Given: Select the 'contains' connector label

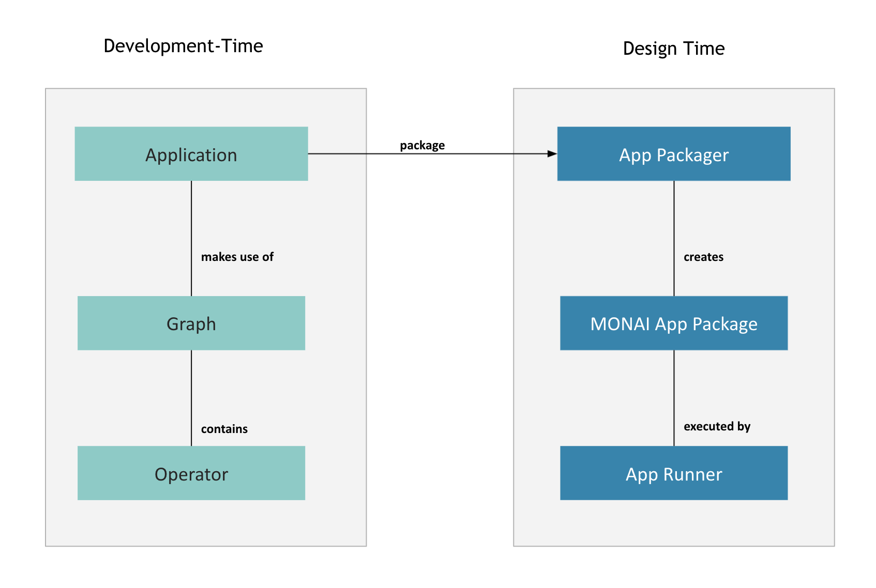Looking at the screenshot, I should click(224, 429).
